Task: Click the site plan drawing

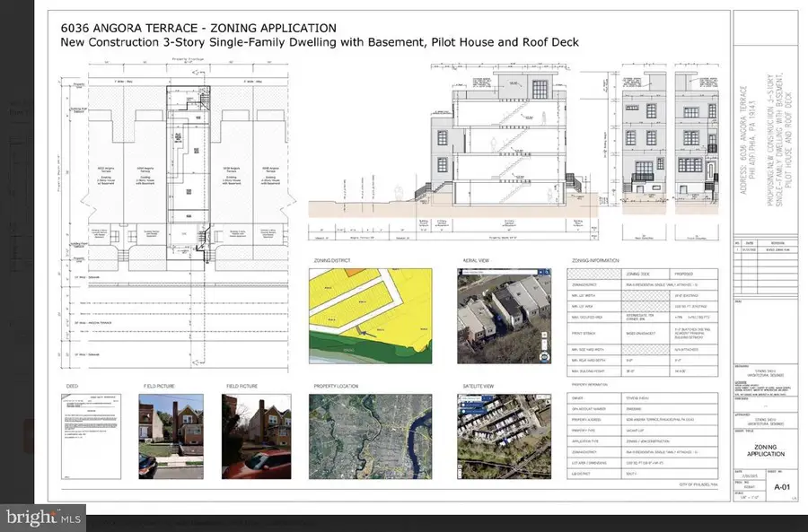Action: [x=175, y=214]
